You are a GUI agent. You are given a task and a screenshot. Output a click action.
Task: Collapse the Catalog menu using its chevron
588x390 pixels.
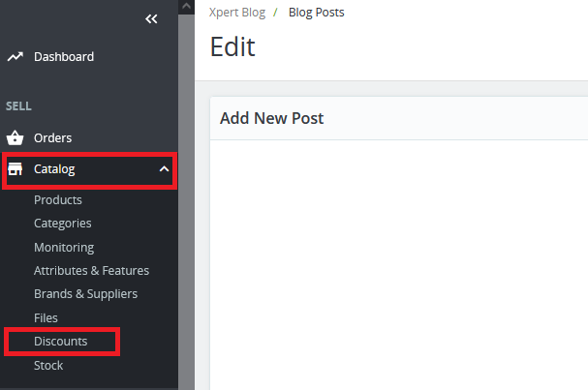point(164,169)
